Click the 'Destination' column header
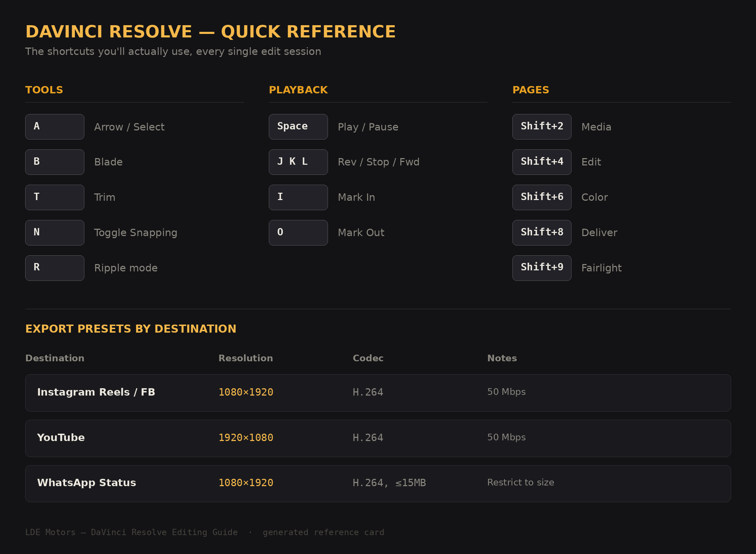Viewport: 756px width, 554px height. [55, 358]
